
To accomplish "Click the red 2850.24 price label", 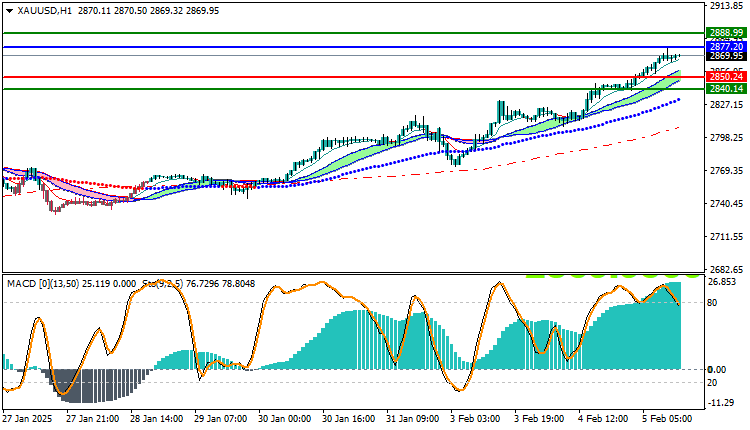I will (726, 77).
